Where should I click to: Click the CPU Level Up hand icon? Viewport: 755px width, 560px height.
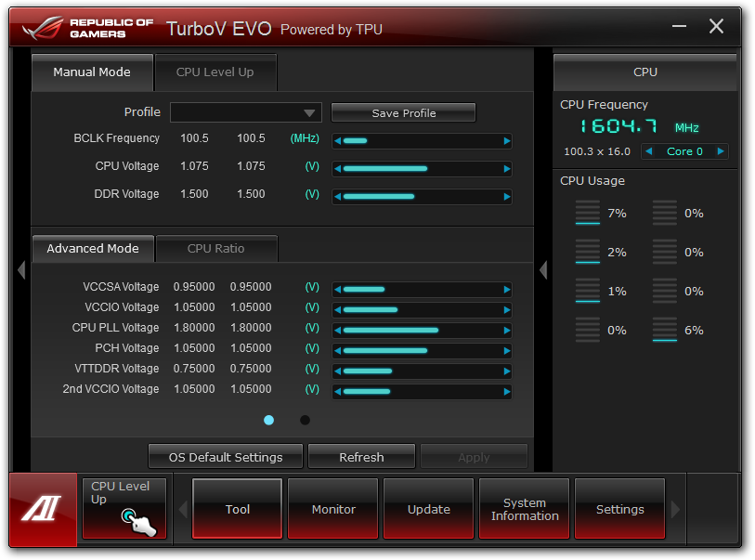click(138, 522)
